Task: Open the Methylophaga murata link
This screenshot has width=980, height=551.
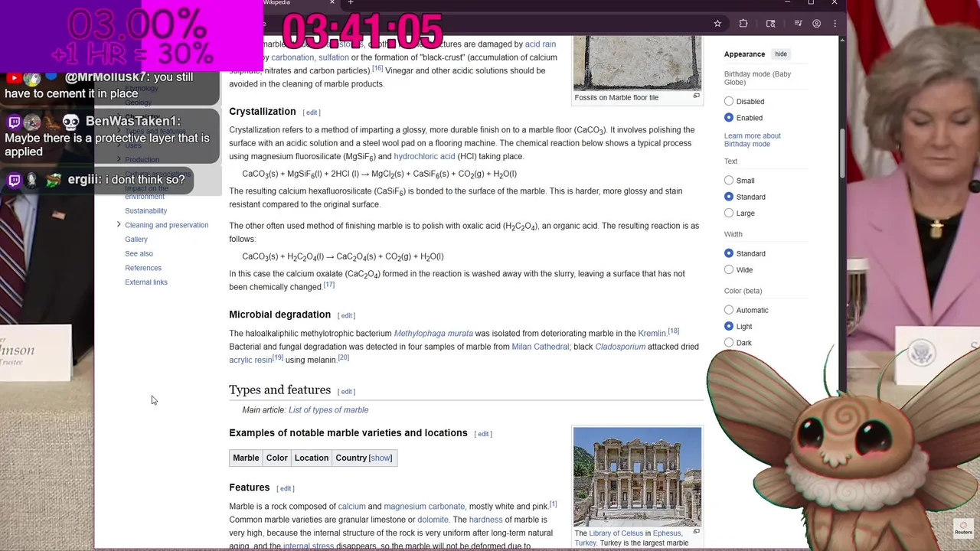Action: (433, 334)
